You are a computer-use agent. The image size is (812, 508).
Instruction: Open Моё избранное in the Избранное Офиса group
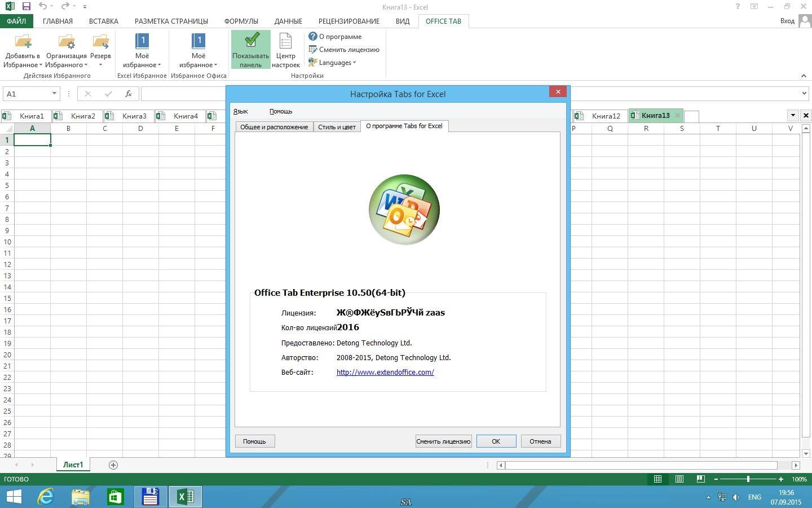click(198, 50)
